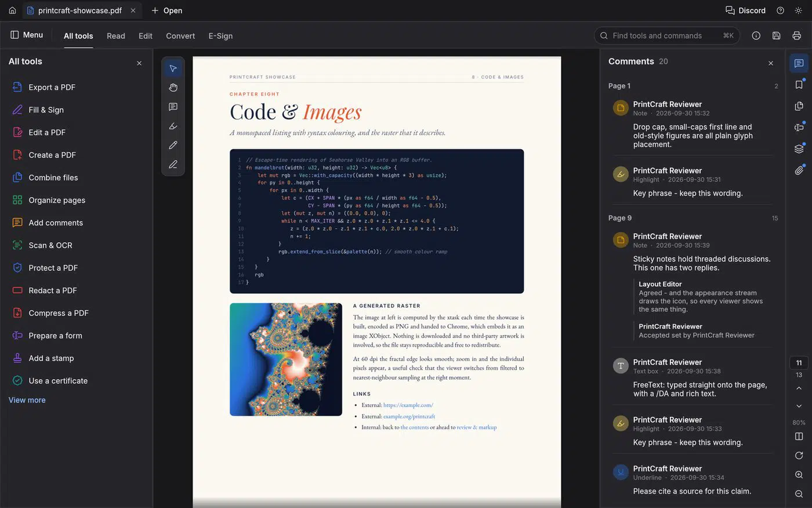Choose the highlighter tool in floating toolbar
The width and height of the screenshot is (812, 508).
(173, 126)
